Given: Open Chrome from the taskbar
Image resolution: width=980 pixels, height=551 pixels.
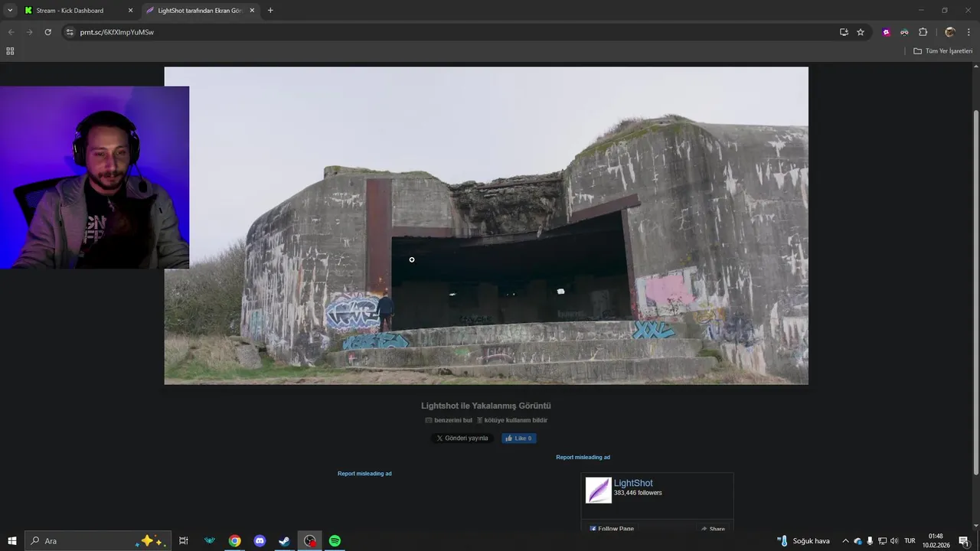Looking at the screenshot, I should point(234,541).
